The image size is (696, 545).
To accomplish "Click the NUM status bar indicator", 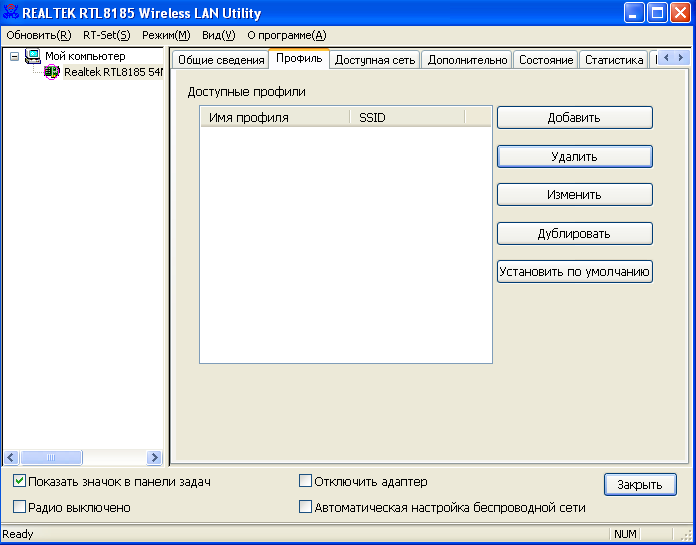I will [x=625, y=534].
